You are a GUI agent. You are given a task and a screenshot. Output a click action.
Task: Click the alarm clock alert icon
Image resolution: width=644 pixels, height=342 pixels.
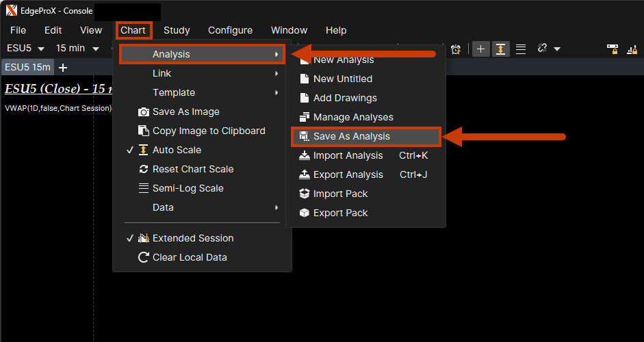[456, 49]
